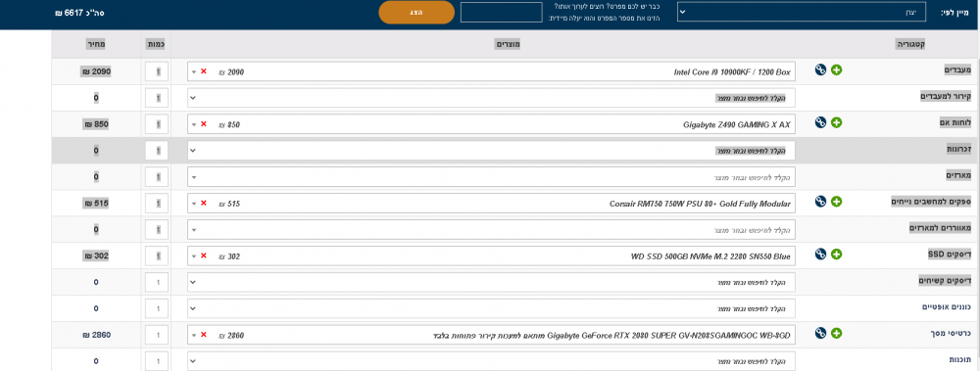Remove the Intel Core i9 10900KF with its red X
The image size is (980, 371).
204,71
